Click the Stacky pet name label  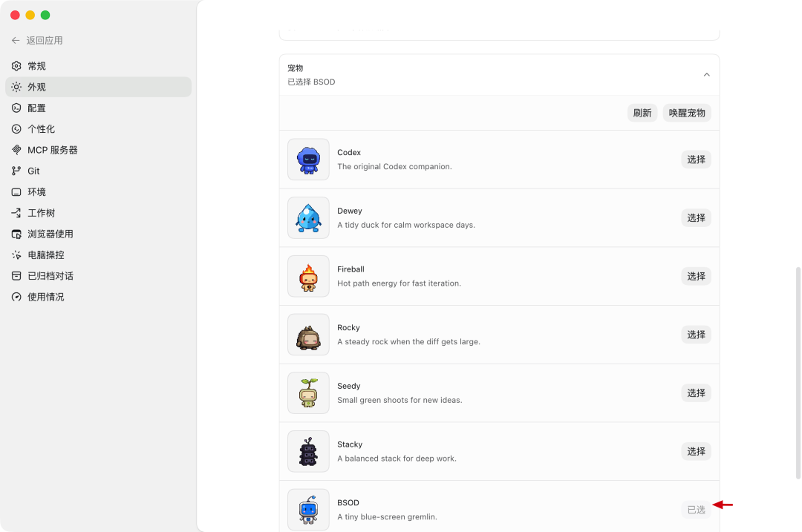350,444
